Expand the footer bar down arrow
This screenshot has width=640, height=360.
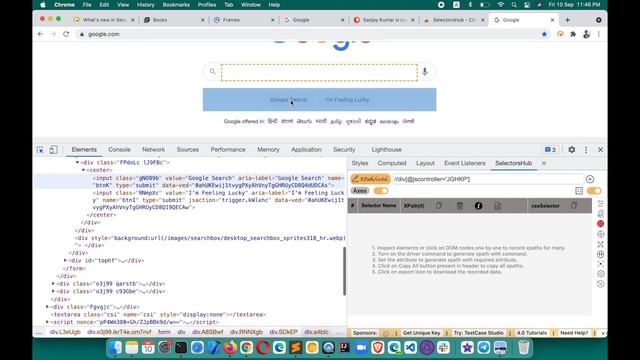[603, 333]
